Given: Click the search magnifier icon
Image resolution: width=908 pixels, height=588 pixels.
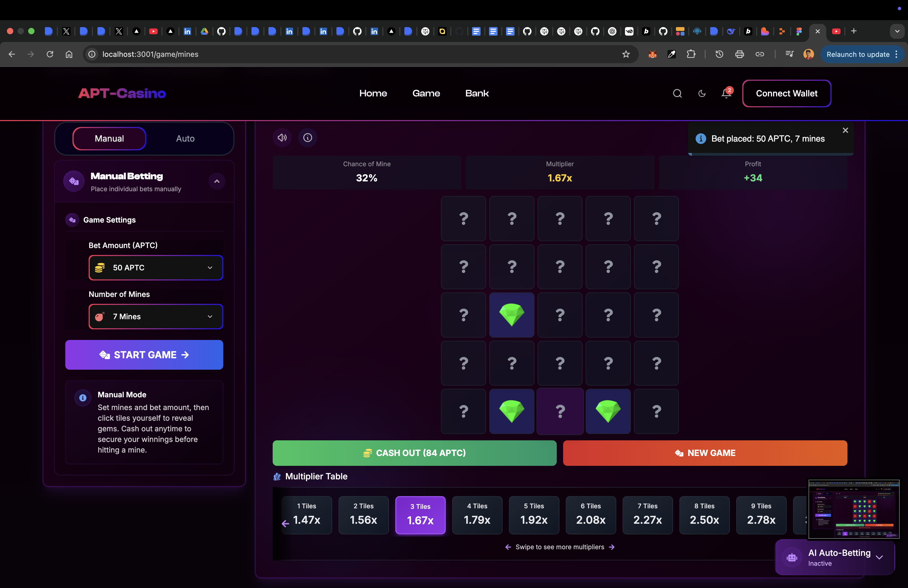Looking at the screenshot, I should coord(677,93).
